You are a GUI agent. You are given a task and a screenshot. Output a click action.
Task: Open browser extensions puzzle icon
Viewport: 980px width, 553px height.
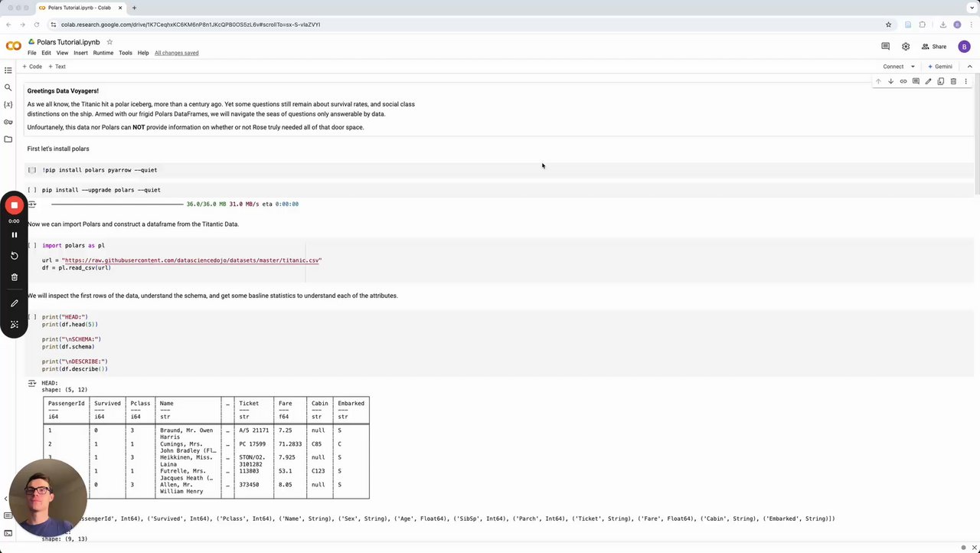click(x=923, y=25)
